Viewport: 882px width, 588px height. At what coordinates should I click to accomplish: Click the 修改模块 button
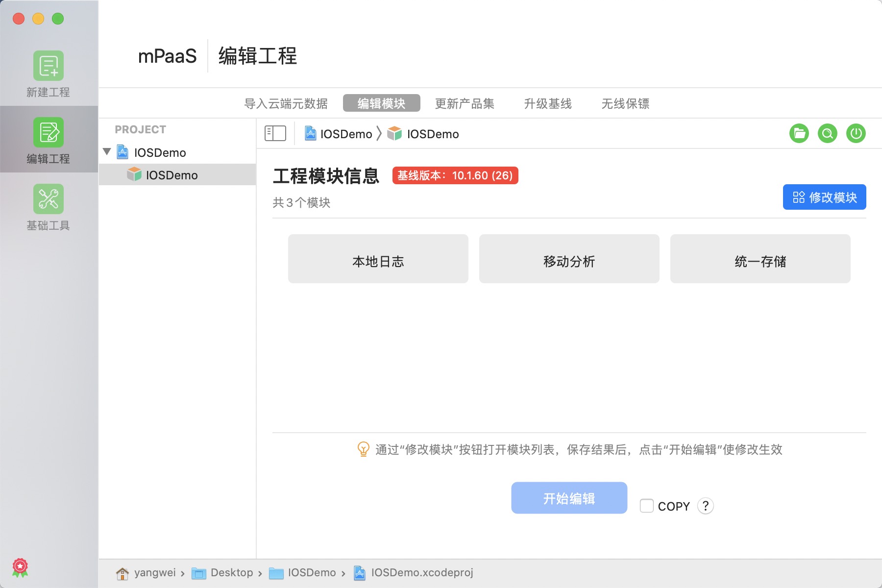(x=824, y=197)
